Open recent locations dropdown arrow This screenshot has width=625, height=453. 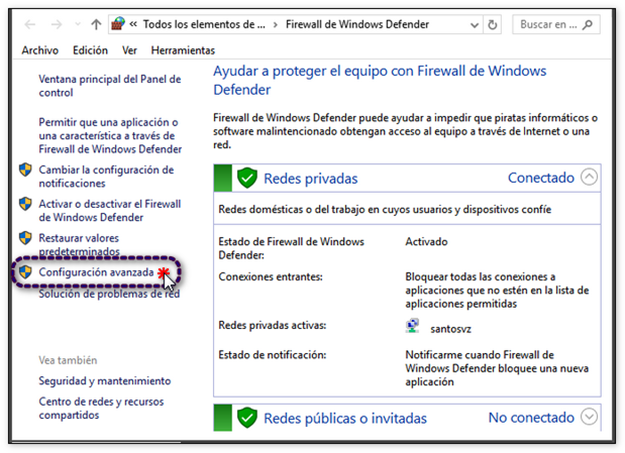[x=78, y=25]
